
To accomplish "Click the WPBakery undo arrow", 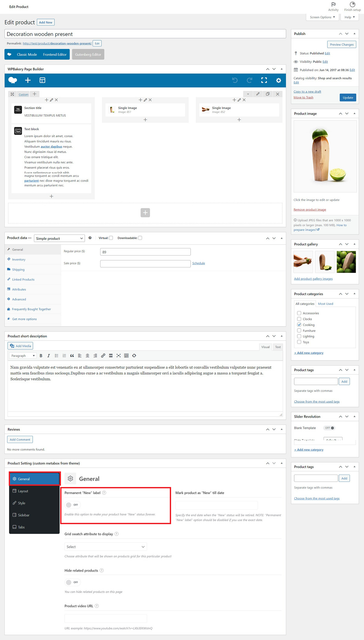I will [235, 80].
